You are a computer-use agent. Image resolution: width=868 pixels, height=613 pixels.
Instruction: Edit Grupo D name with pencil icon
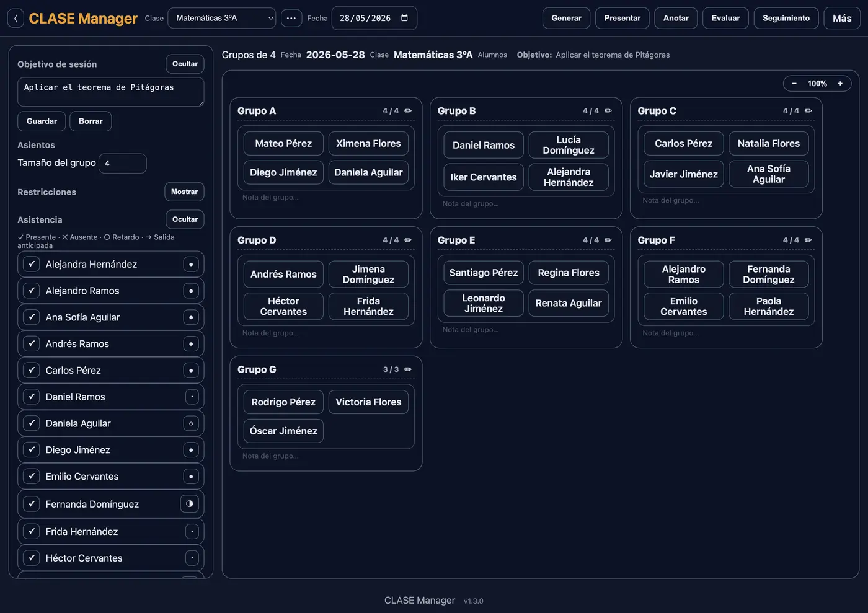(408, 240)
